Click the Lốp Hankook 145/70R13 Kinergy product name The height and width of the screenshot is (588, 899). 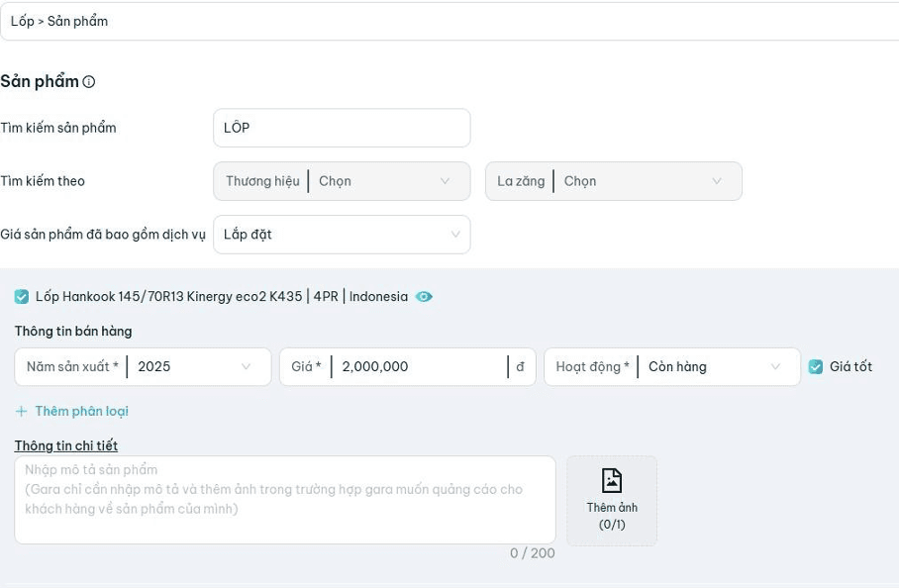(x=222, y=296)
